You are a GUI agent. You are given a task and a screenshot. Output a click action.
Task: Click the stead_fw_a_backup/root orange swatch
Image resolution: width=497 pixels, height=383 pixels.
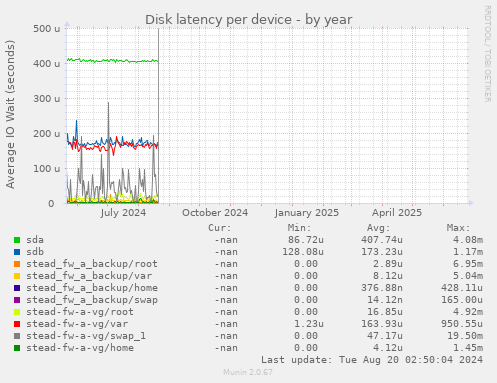tap(17, 264)
